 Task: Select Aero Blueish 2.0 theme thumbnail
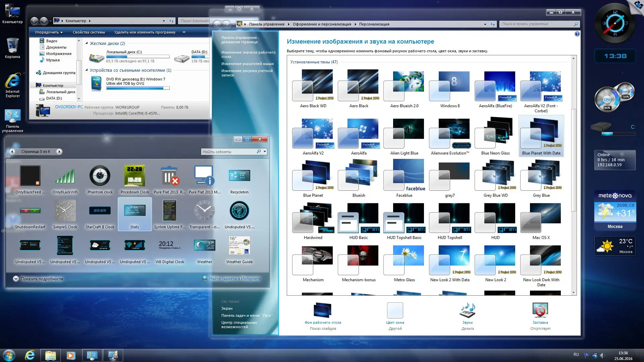coord(404,86)
